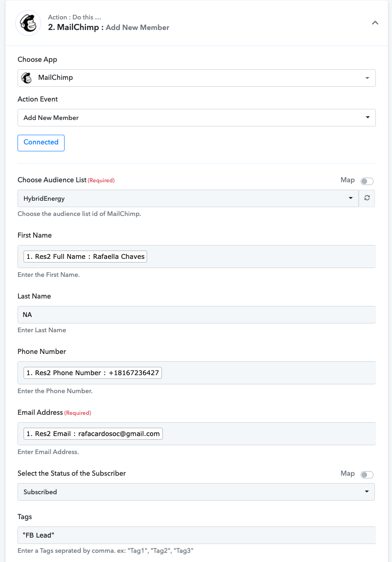Click the 'Enter the Phone Number.' hint text

pos(55,391)
